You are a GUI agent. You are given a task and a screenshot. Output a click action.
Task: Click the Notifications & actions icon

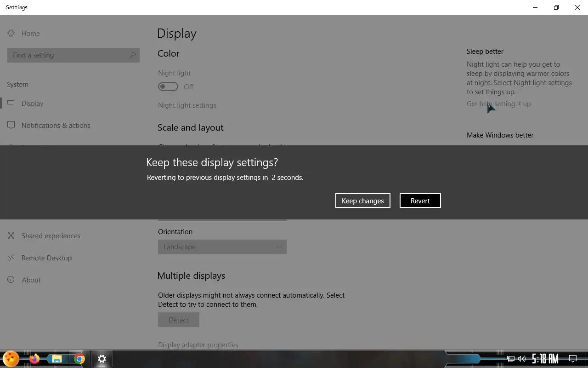11,125
